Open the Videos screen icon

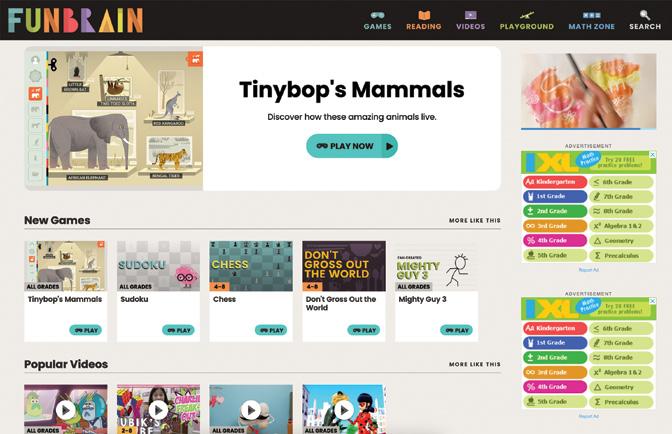[x=471, y=15]
